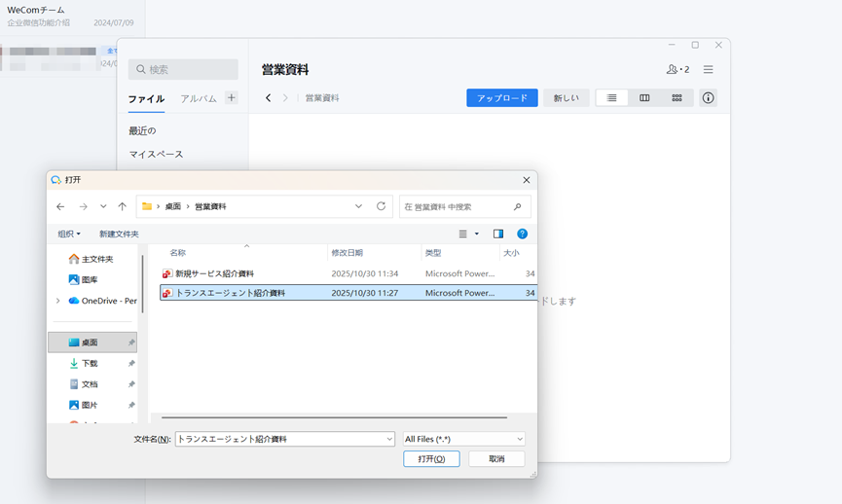Select the list view layout icon
This screenshot has height=504, width=842.
point(611,98)
